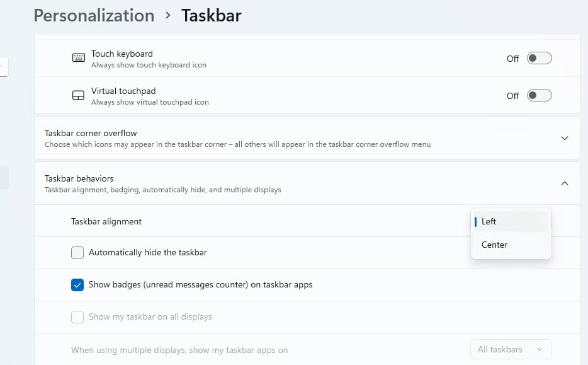Go back to Personalization breadcrumb
The width and height of the screenshot is (588, 365).
click(x=94, y=15)
